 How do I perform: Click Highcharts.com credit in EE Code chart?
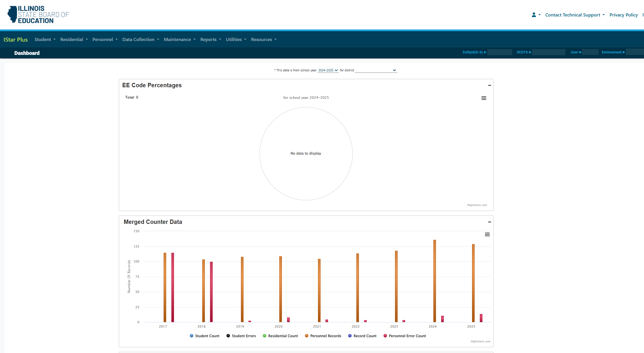477,205
